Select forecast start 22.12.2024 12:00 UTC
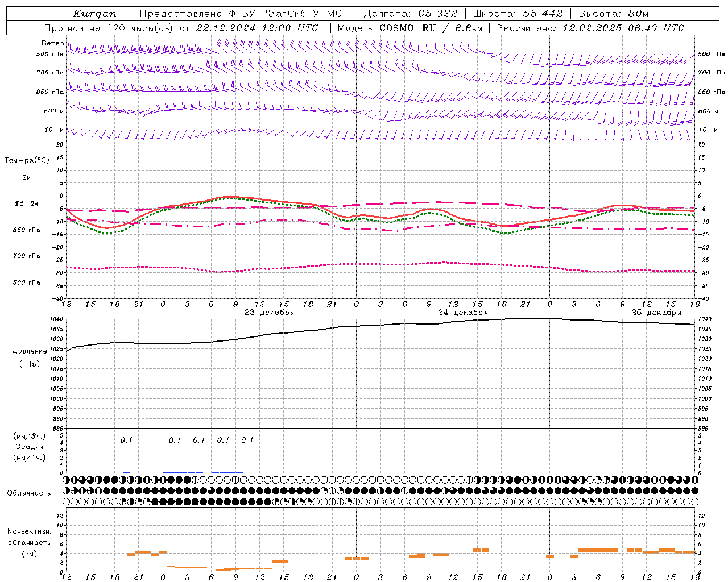Image resolution: width=728 pixels, height=582 pixels. [x=257, y=28]
